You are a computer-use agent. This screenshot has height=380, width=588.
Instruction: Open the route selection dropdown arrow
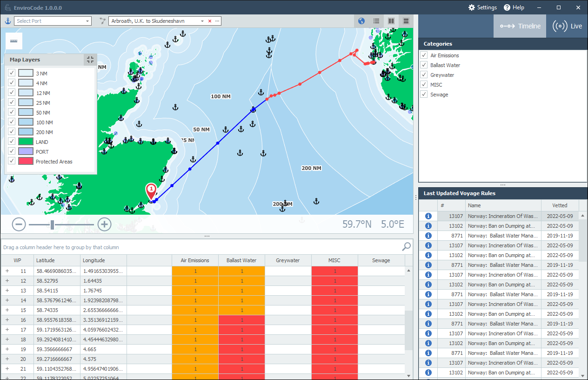click(x=202, y=21)
